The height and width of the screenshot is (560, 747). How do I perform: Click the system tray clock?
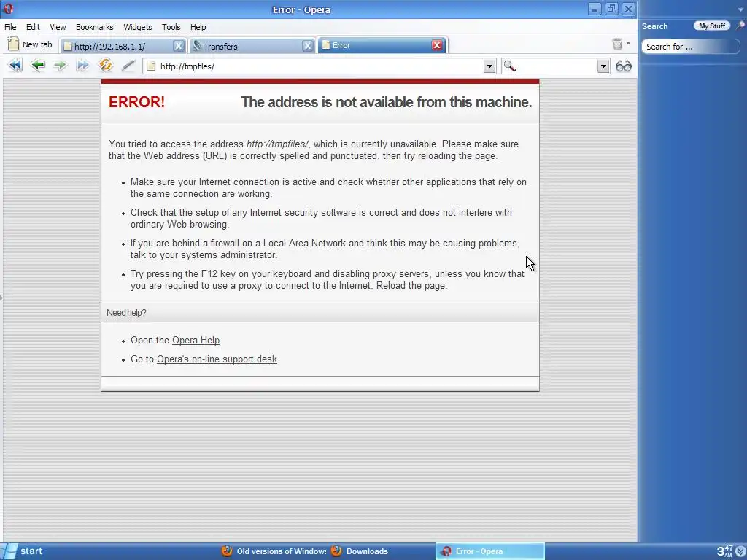pyautogui.click(x=724, y=551)
